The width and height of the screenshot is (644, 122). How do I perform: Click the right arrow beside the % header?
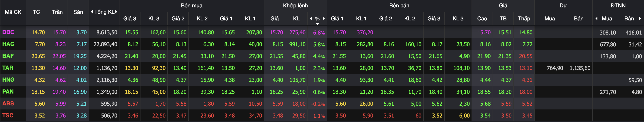coord(324,19)
